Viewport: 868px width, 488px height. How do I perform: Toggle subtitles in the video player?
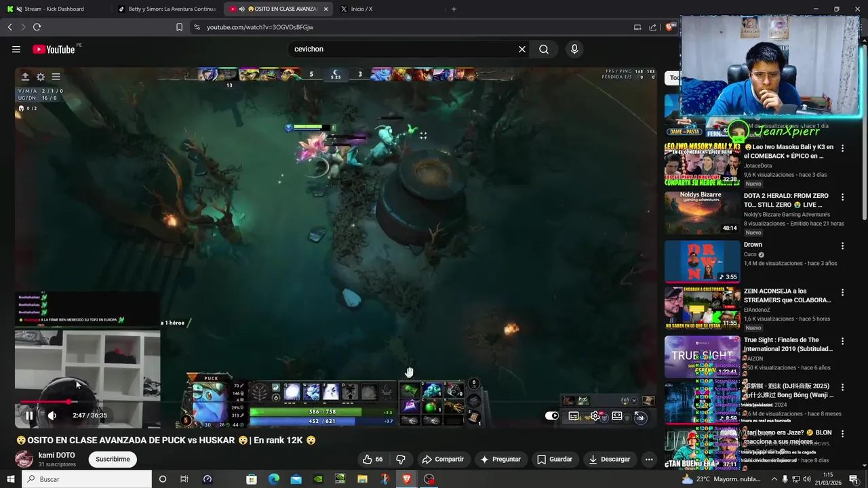[x=574, y=416]
